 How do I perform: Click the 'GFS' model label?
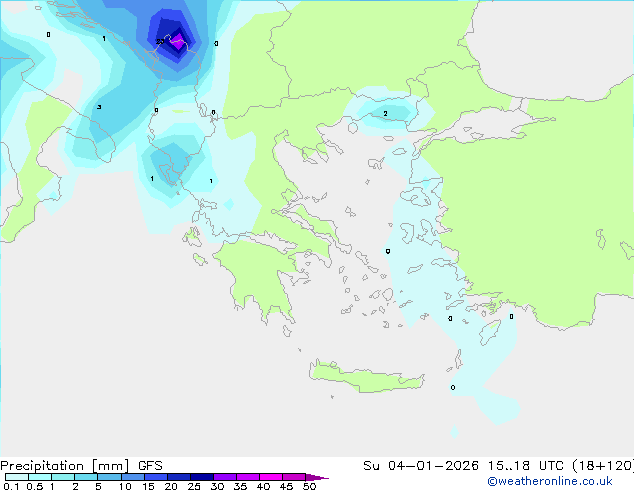click(150, 466)
